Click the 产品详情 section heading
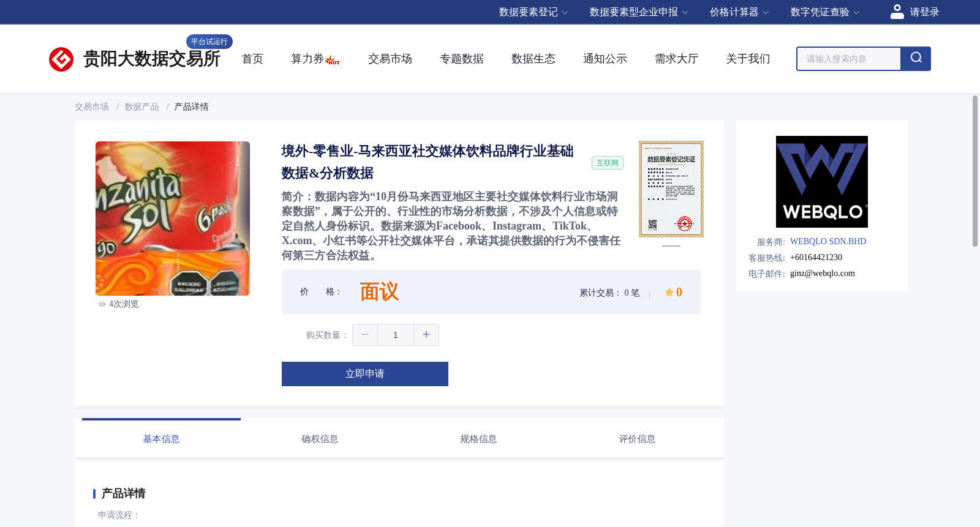 pyautogui.click(x=123, y=493)
